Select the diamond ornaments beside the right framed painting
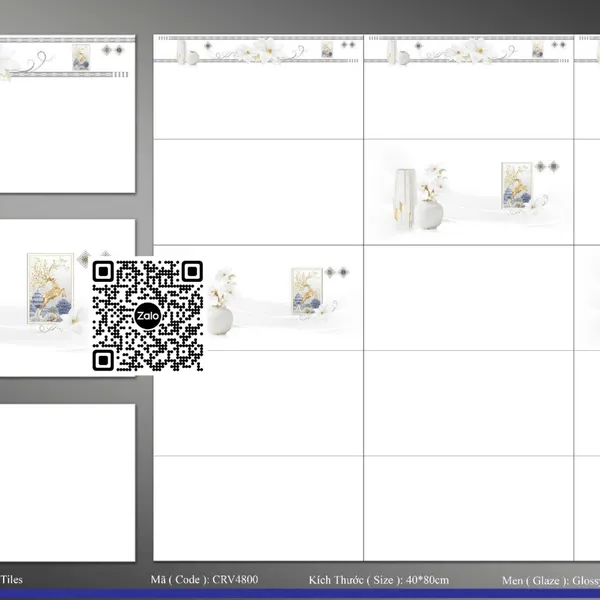This screenshot has height=600, width=600. 548,165
